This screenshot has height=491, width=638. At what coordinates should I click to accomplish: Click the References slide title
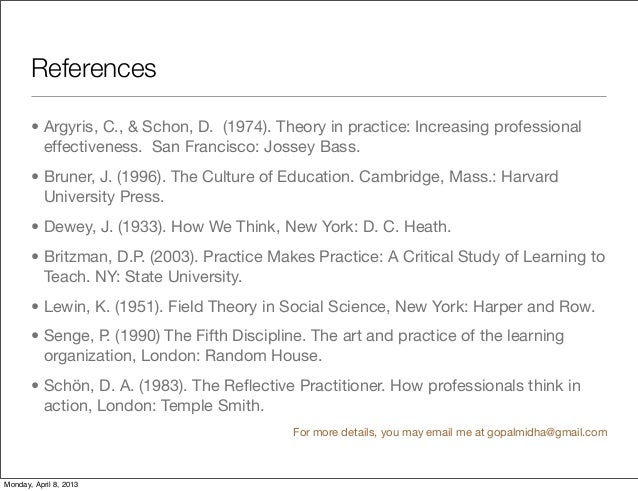coord(93,70)
